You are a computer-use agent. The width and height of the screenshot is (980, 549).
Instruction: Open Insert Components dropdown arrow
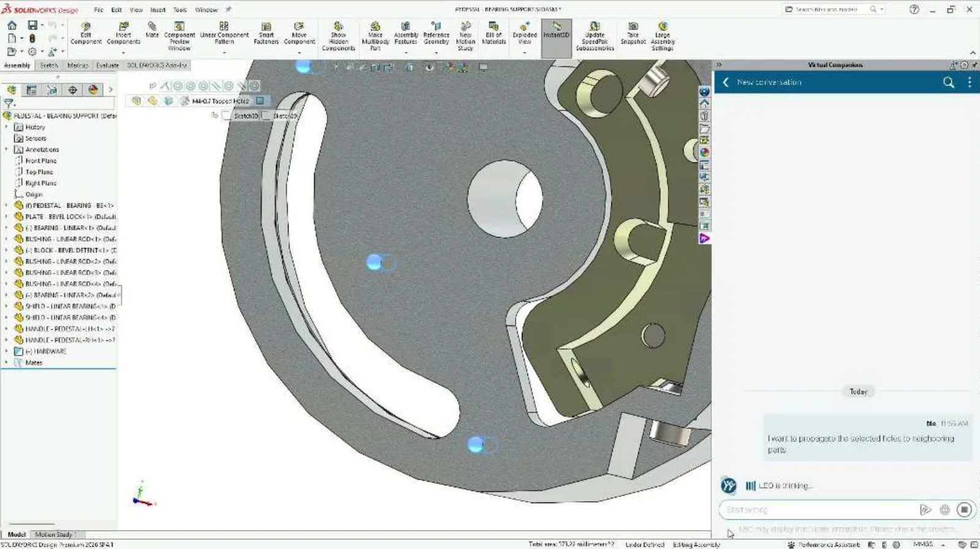click(123, 53)
